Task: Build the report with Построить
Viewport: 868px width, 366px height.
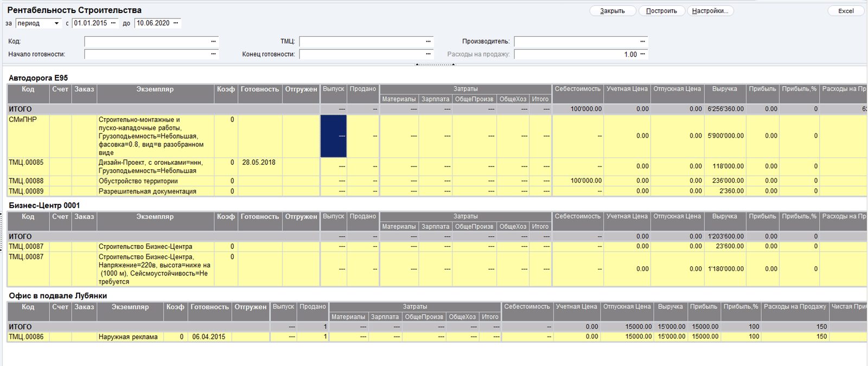Action: (661, 11)
